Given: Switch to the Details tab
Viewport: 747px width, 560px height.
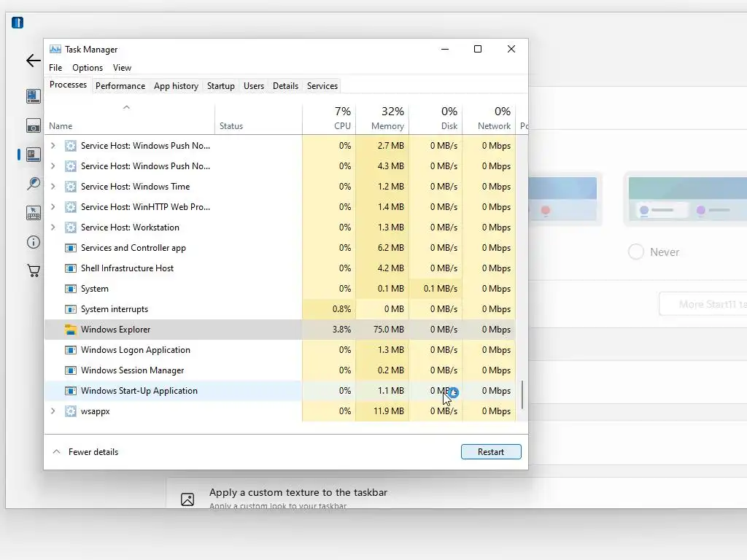Looking at the screenshot, I should [285, 86].
